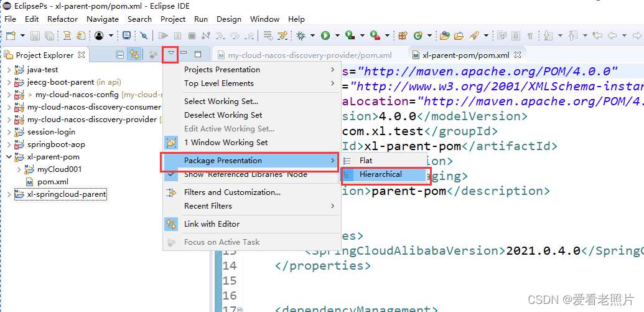
Task: Open the Run dropdown arrow
Action: pyautogui.click(x=337, y=35)
